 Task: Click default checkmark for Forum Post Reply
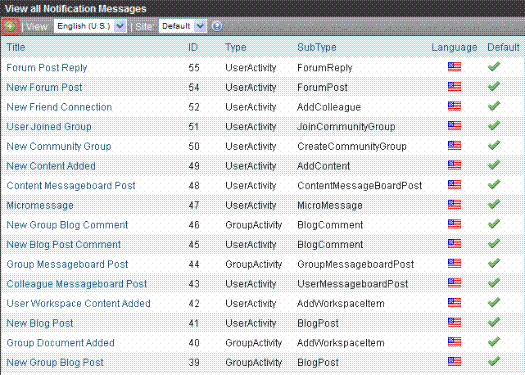coord(494,66)
